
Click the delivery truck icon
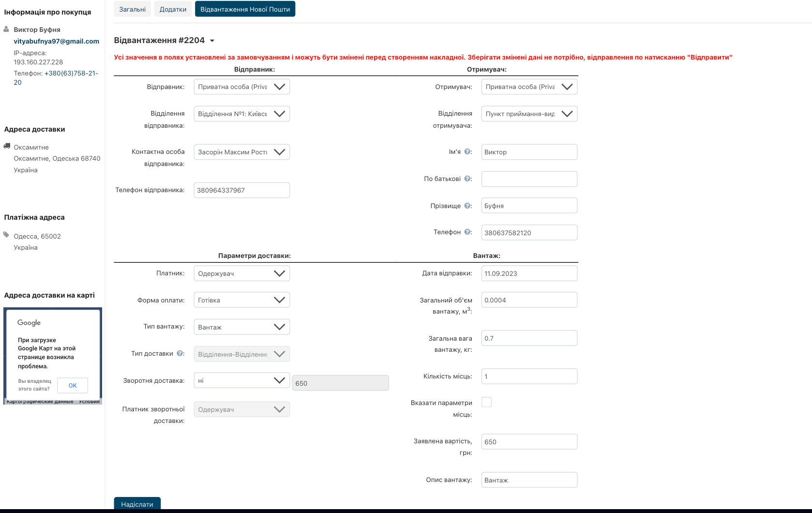(x=7, y=146)
